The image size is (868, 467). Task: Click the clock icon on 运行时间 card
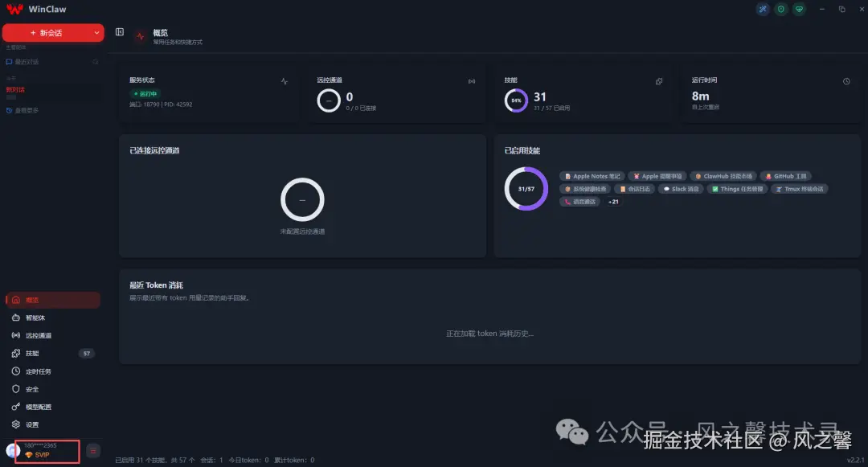tap(846, 81)
